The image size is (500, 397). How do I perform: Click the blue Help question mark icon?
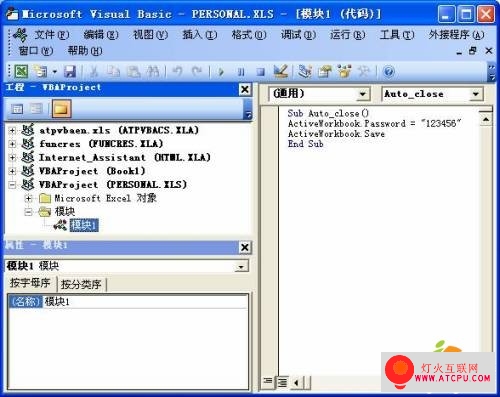(389, 71)
